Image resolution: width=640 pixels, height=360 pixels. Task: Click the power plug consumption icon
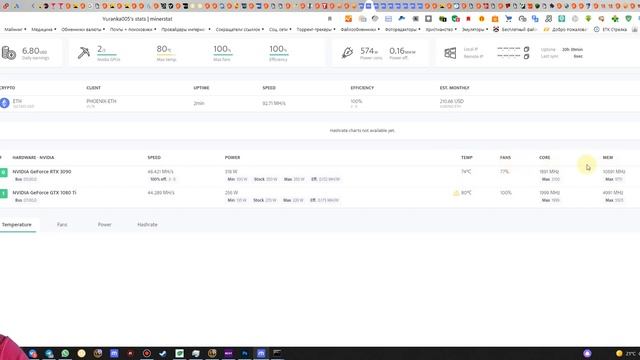click(x=347, y=53)
